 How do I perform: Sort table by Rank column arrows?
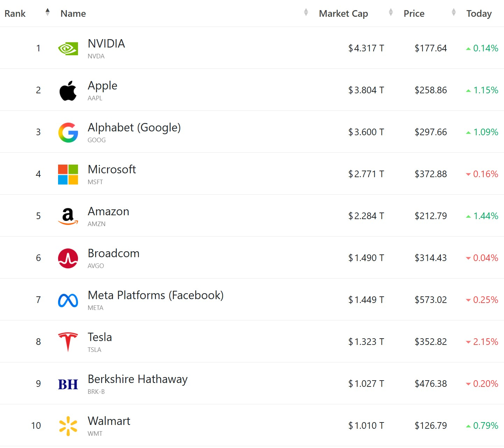click(x=48, y=12)
